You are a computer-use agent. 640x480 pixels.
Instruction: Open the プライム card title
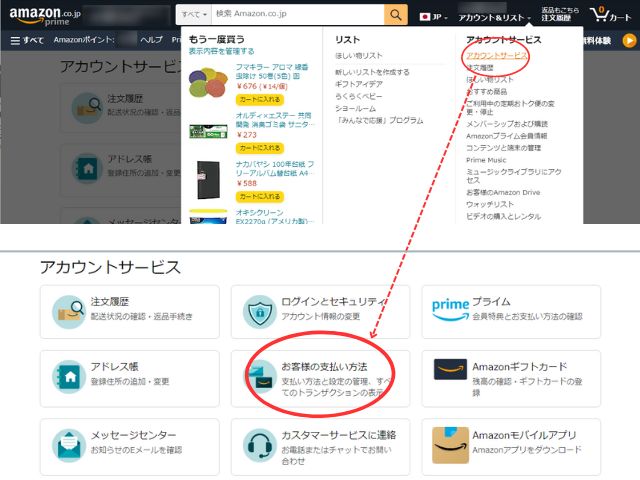point(491,302)
